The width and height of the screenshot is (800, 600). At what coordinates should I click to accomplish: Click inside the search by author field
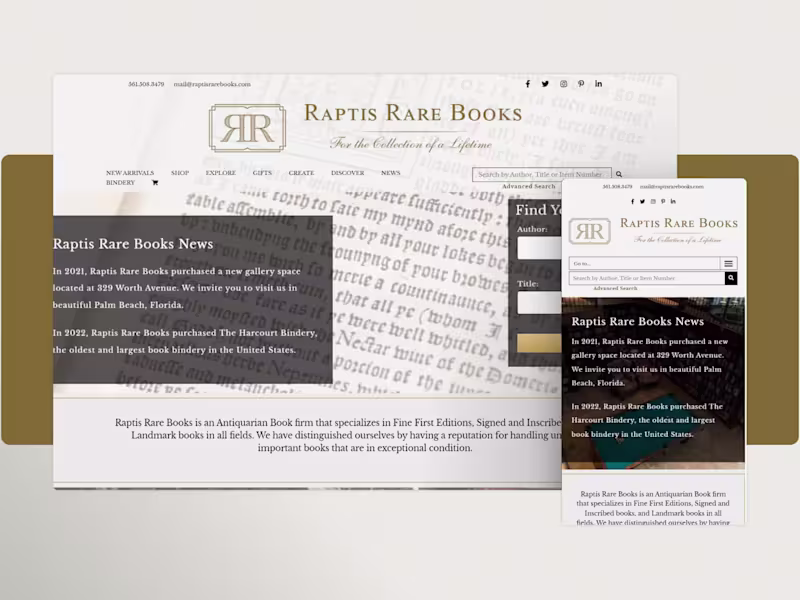point(540,173)
